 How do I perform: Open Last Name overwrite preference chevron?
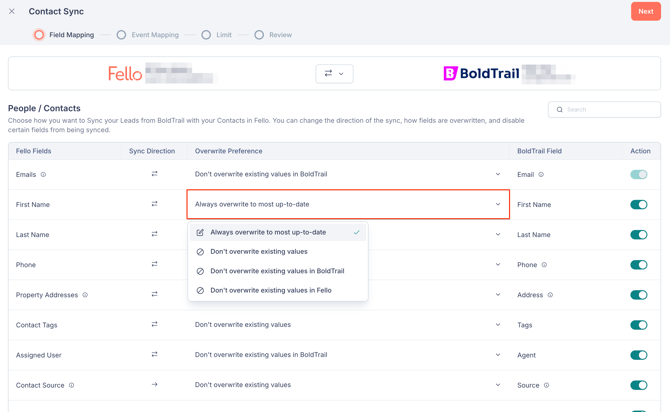pos(498,234)
